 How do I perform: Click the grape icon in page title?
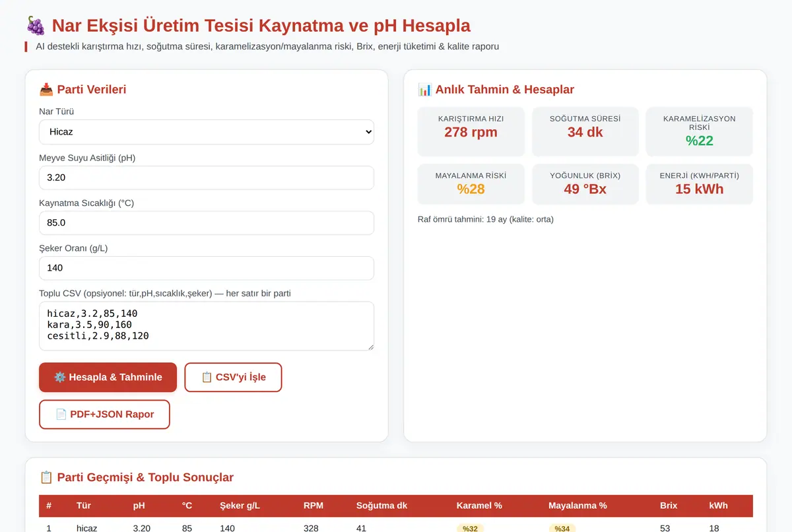(x=36, y=26)
